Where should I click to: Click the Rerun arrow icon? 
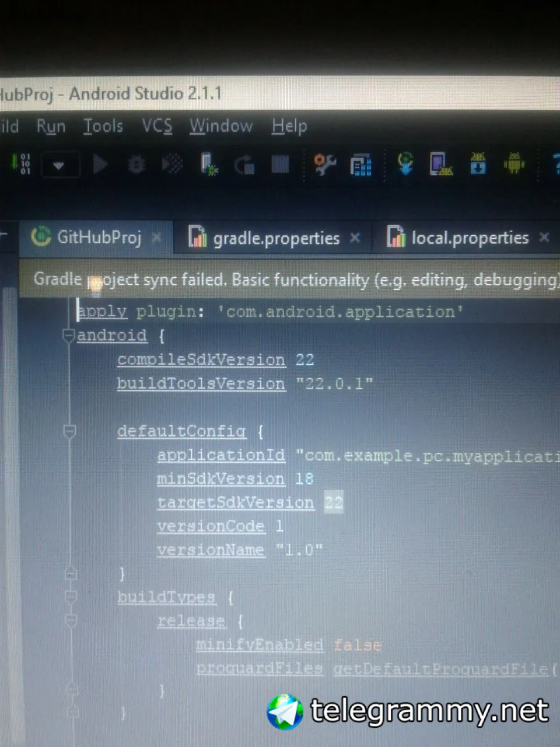(x=244, y=165)
